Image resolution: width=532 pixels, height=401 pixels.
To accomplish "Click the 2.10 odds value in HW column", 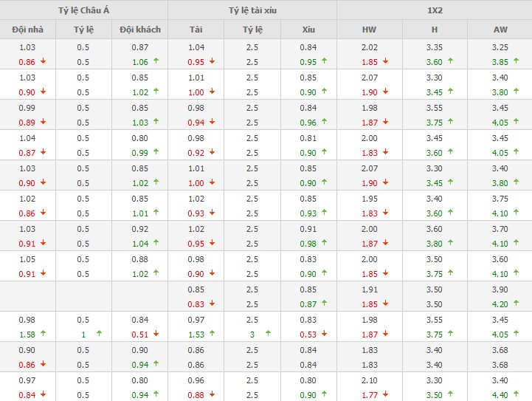I will (369, 380).
